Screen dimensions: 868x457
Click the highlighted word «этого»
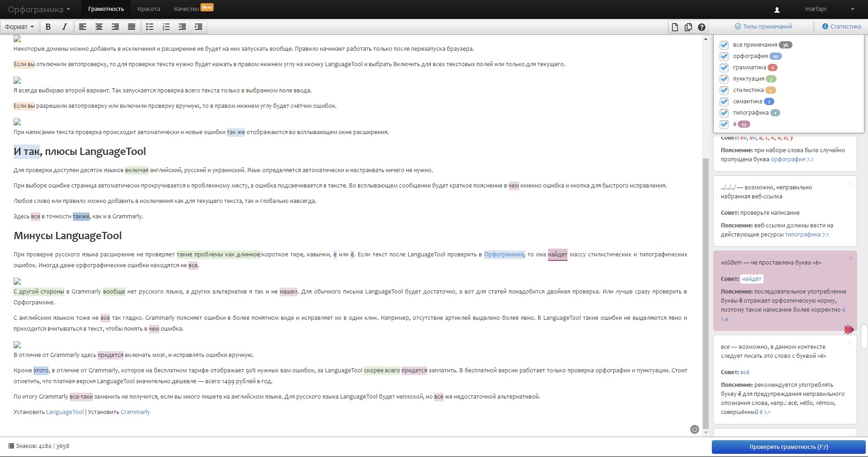click(41, 370)
